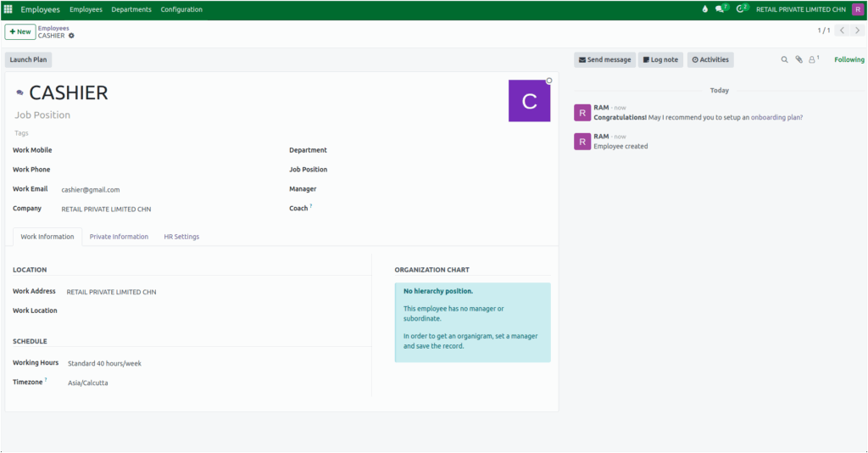Attach files with paperclip icon
The width and height of the screenshot is (868, 453).
tap(798, 60)
